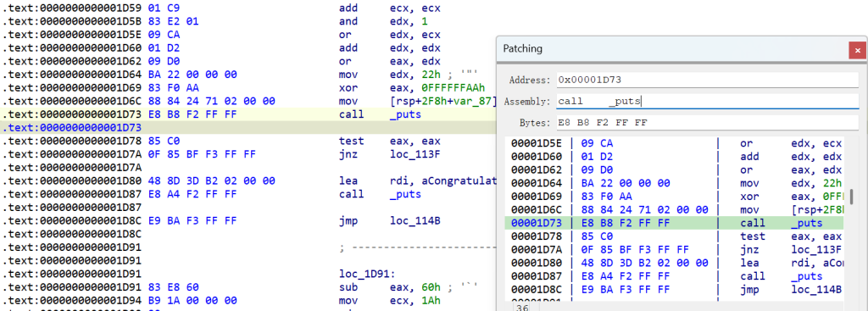Select row 00001D87 in the Patching listing
Image resolution: width=868 pixels, height=311 pixels.
(674, 276)
